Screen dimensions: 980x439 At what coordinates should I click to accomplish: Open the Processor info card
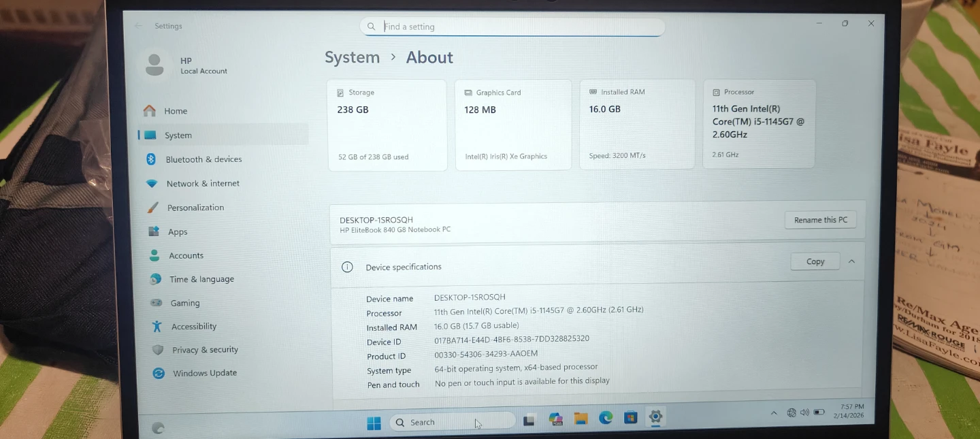(x=759, y=123)
